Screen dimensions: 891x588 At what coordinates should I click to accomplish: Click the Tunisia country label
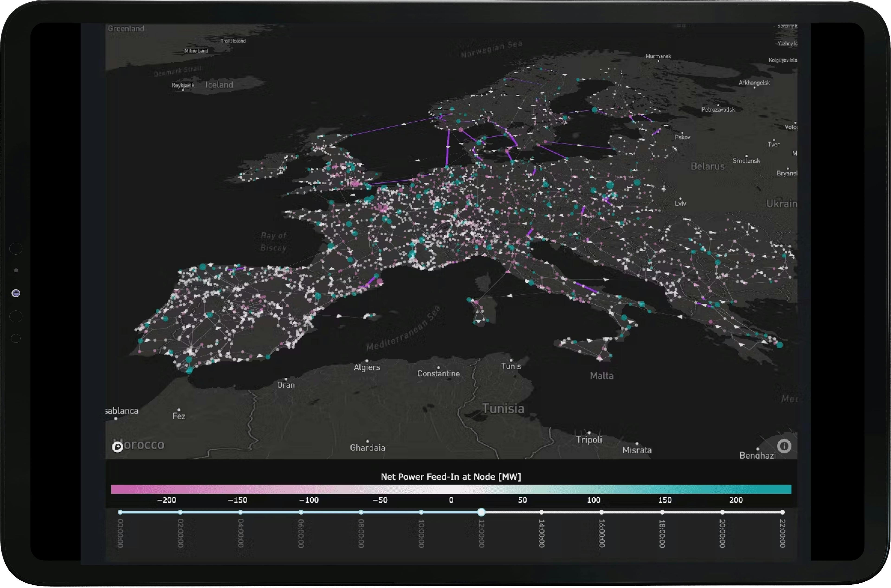(x=503, y=409)
